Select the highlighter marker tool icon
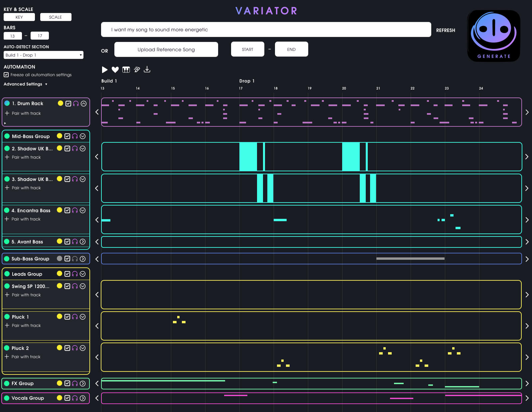532x412 pixels. point(137,69)
